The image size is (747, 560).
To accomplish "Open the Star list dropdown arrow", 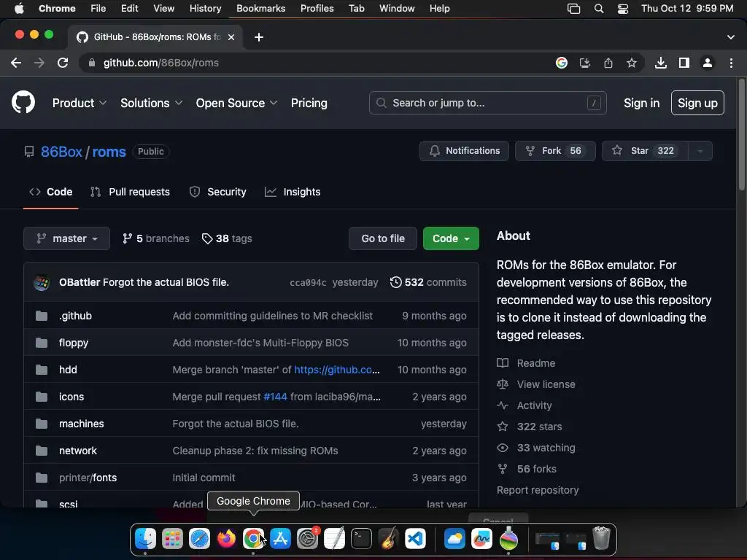I will pyautogui.click(x=700, y=151).
